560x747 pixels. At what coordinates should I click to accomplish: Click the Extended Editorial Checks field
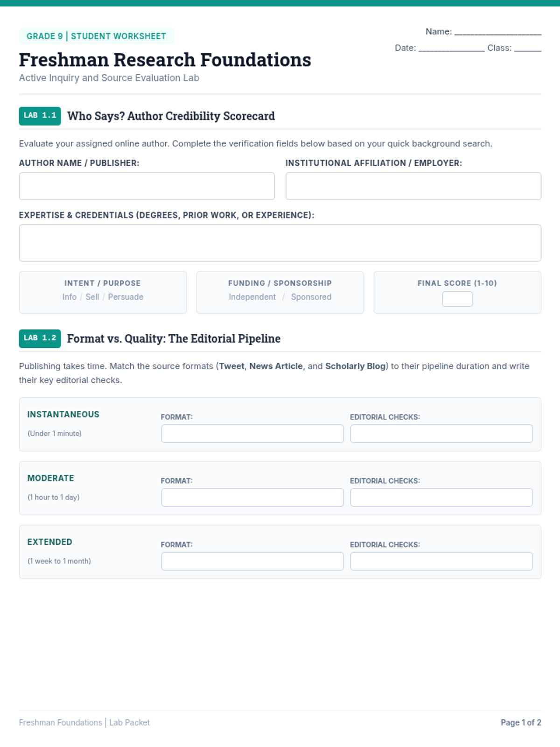click(441, 561)
